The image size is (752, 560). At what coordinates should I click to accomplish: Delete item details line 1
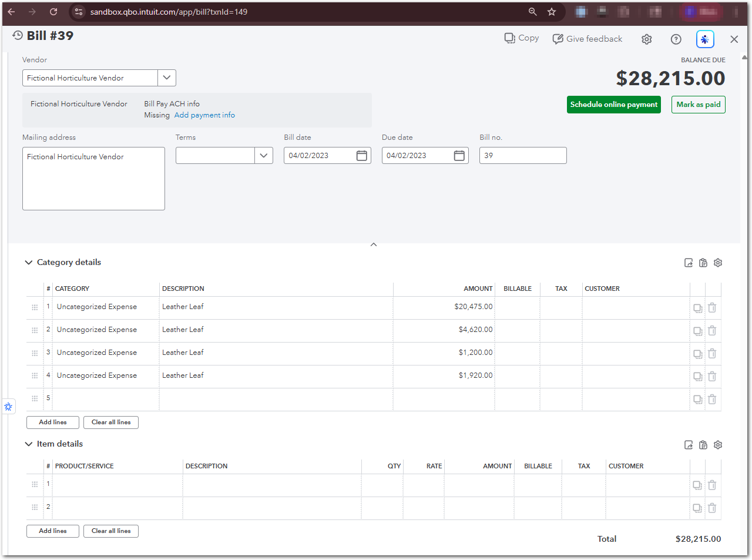coord(712,485)
